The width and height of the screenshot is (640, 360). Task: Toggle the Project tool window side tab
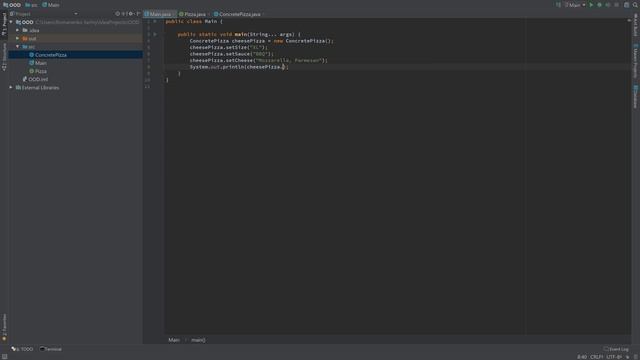(x=4, y=24)
